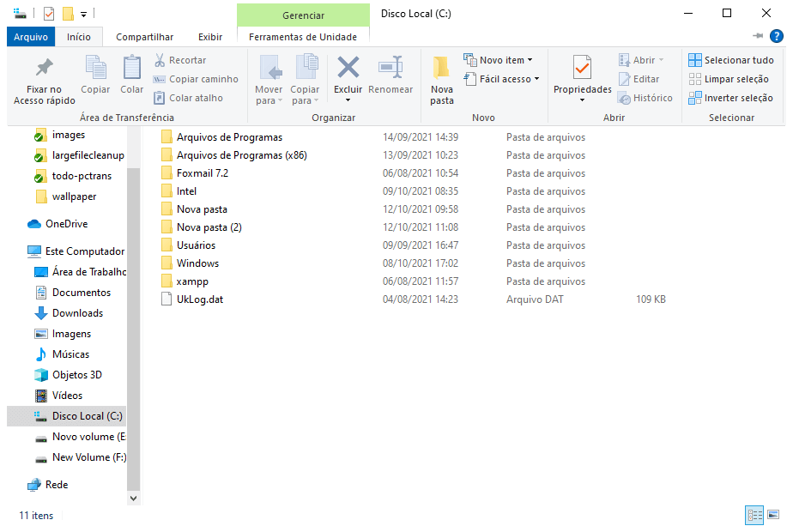The image size is (793, 532).
Task: Switch to large icons view in status bar
Action: (773, 515)
